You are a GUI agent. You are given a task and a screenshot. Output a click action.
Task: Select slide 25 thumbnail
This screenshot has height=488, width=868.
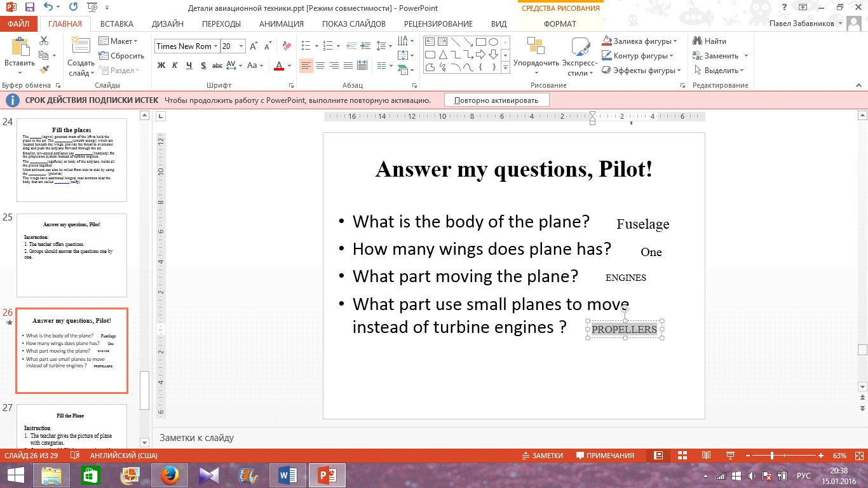72,255
